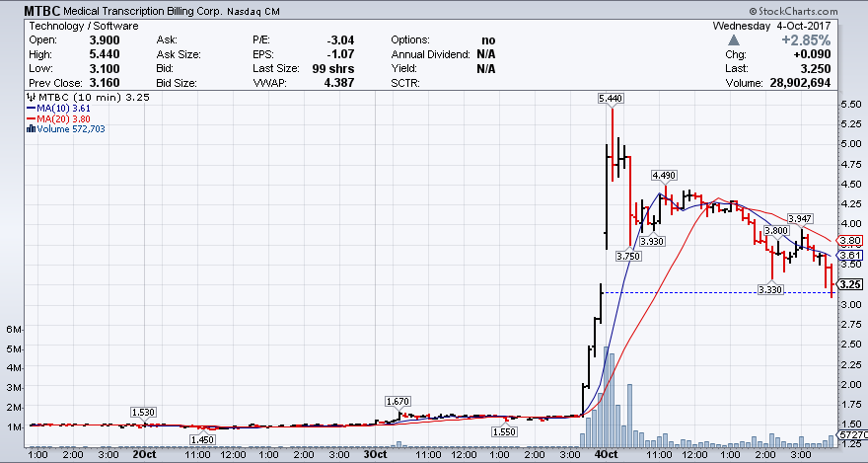Click the volume bars icon in legend
868x463 pixels.
(30, 128)
